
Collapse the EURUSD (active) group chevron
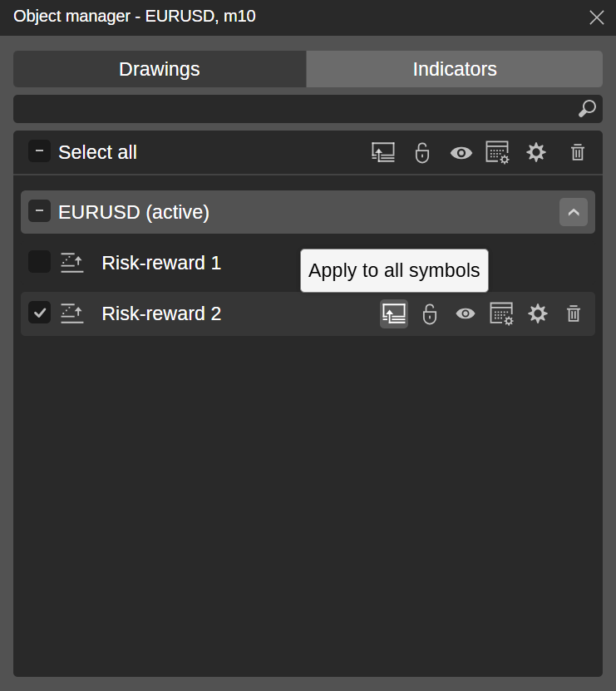coord(574,212)
